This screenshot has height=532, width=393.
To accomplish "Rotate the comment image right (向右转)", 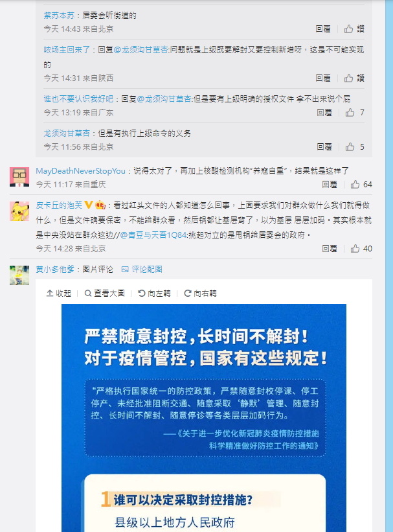I will [200, 293].
